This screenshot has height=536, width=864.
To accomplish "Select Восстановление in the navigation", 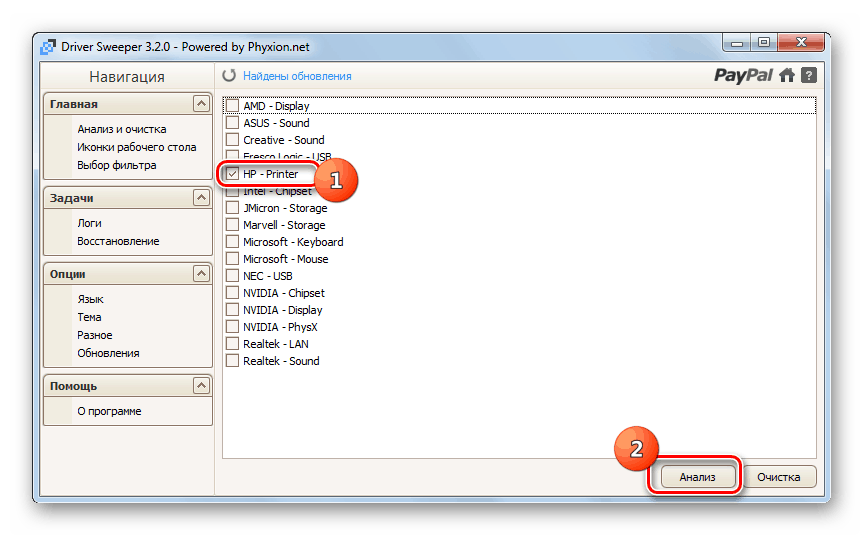I will click(118, 241).
